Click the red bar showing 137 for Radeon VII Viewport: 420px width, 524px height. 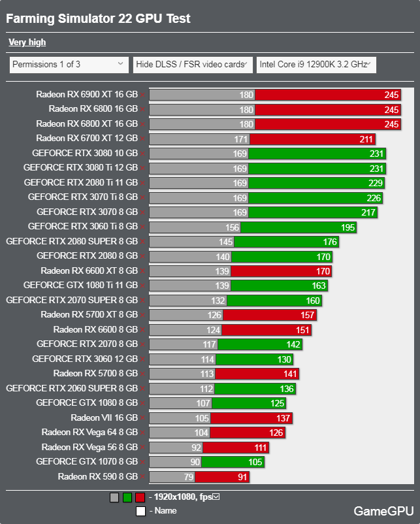click(x=251, y=418)
